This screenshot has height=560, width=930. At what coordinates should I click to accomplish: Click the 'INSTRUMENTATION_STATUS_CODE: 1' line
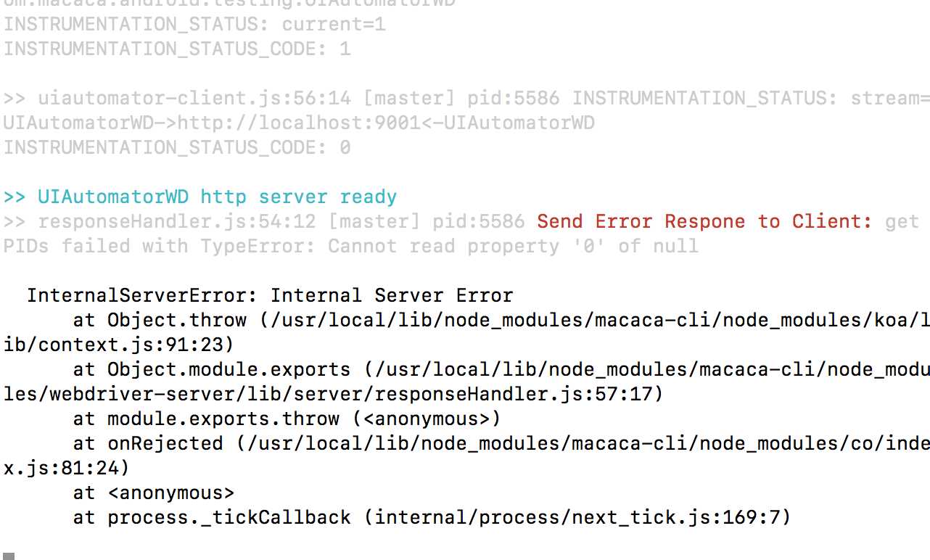(x=176, y=49)
